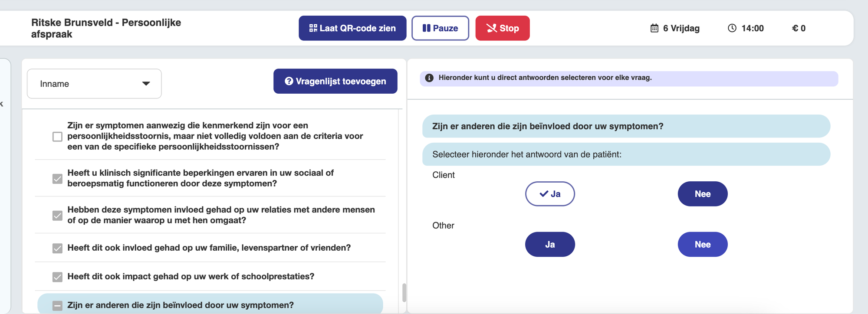Viewport: 868px width, 314px height.
Task: Click the Inname dropdown arrow
Action: 146,84
